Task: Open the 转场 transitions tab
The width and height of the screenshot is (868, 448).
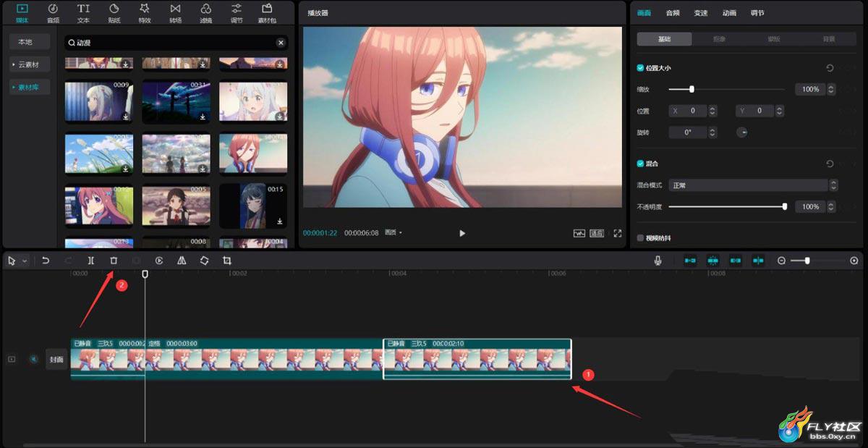Action: 175,13
